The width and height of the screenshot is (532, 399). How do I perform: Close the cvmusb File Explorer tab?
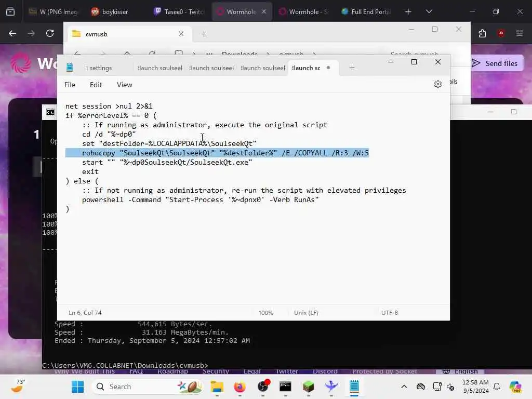tap(181, 34)
